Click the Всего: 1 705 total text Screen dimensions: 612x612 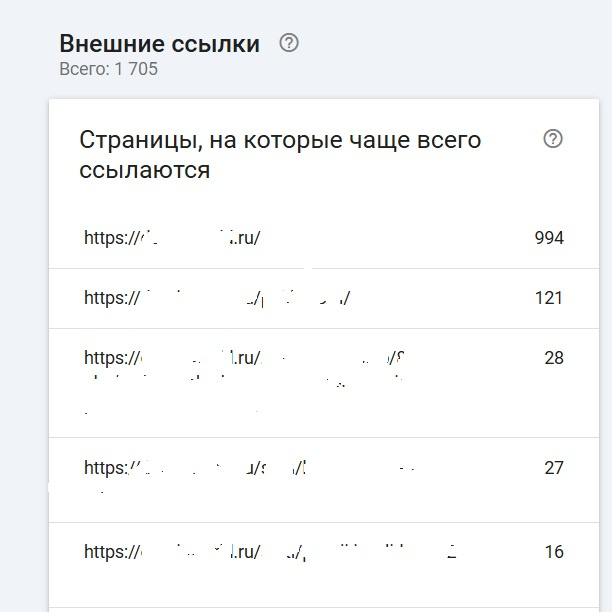tap(108, 69)
